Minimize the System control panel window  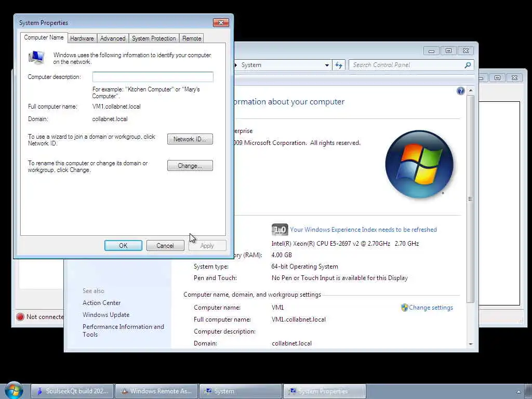(431, 51)
